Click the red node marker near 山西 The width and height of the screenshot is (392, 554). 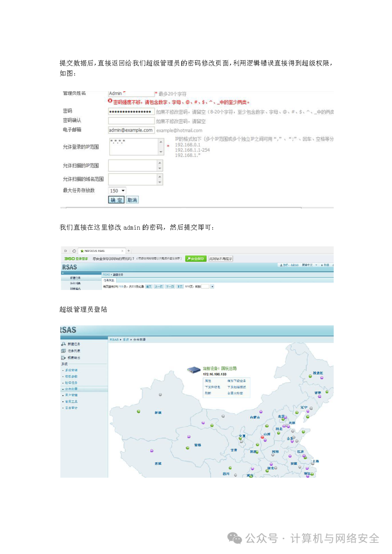262,437
